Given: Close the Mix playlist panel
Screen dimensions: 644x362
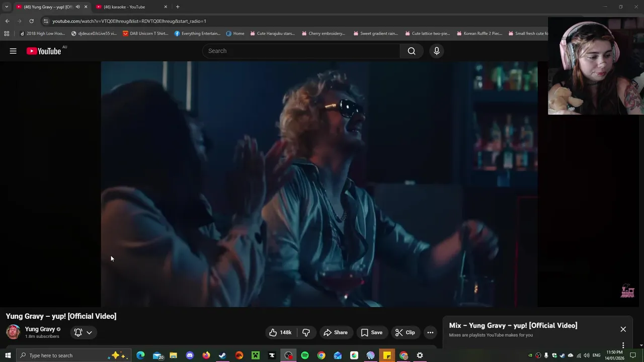Looking at the screenshot, I should tap(623, 329).
